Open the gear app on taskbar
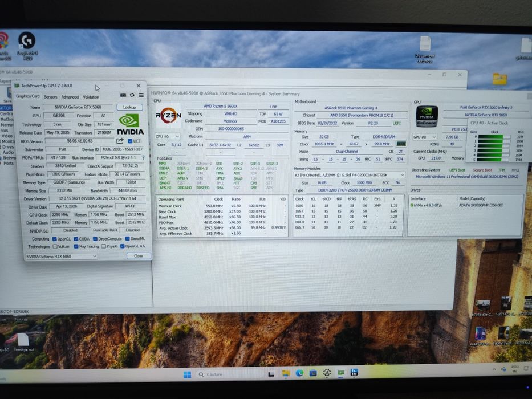This screenshot has width=532, height=399. 327,373
